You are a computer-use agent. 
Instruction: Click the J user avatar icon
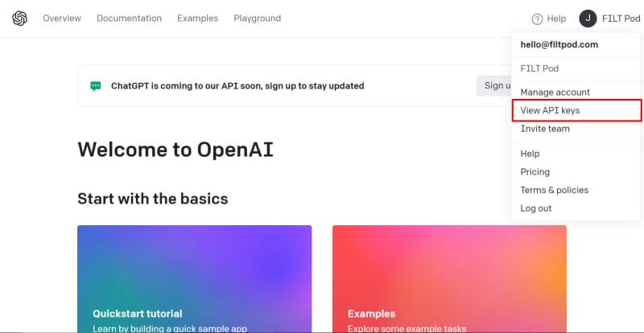coord(588,18)
